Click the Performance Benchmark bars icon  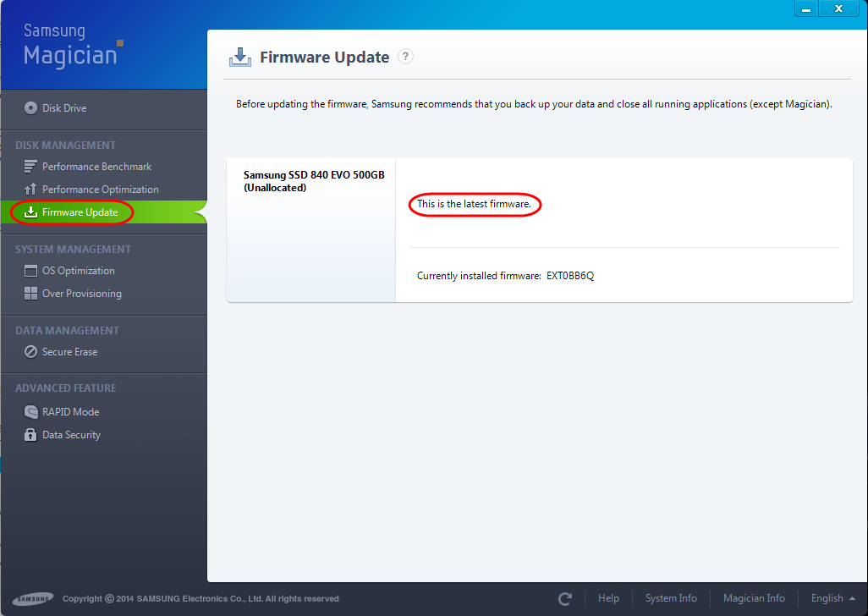[x=30, y=167]
